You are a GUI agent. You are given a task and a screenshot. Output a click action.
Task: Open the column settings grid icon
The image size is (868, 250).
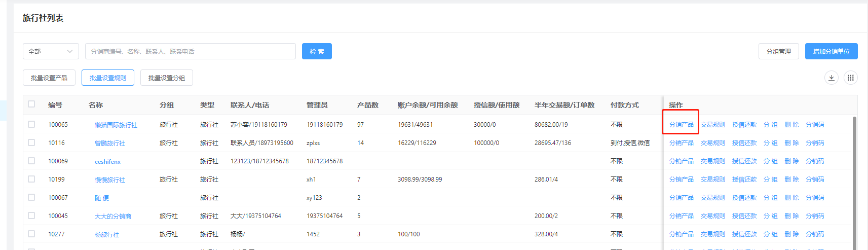(850, 78)
